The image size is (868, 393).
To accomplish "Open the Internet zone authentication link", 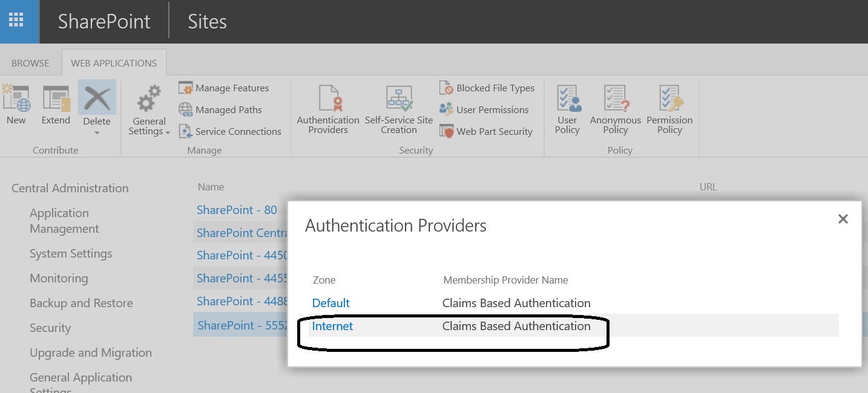I will (x=332, y=326).
